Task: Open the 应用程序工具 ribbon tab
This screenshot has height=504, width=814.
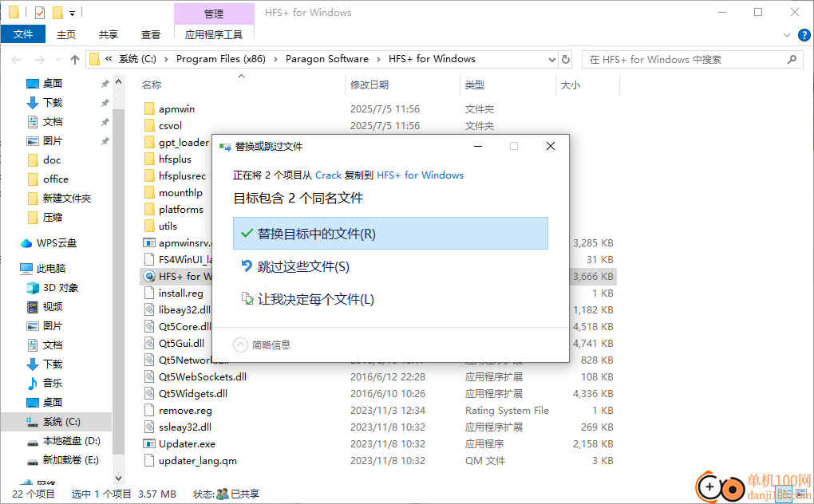Action: (x=214, y=34)
